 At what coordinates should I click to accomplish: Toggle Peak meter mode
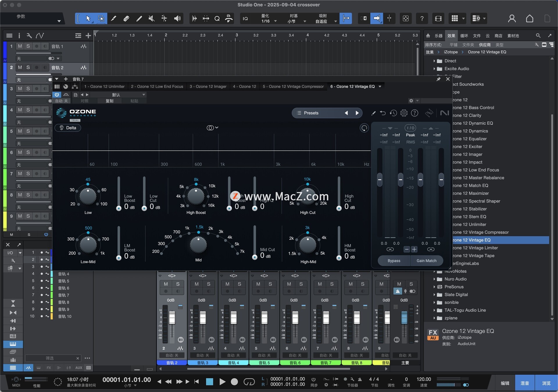pyautogui.click(x=410, y=135)
